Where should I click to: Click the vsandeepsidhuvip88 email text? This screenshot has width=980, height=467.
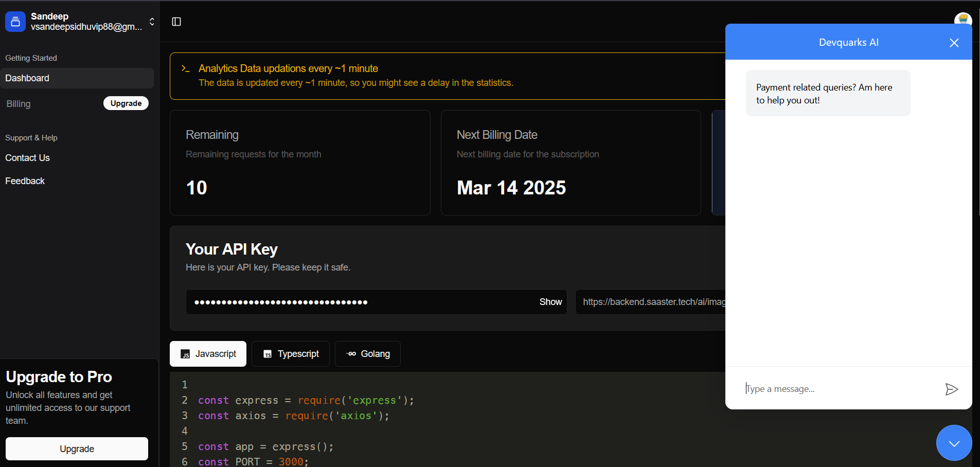coord(86,27)
